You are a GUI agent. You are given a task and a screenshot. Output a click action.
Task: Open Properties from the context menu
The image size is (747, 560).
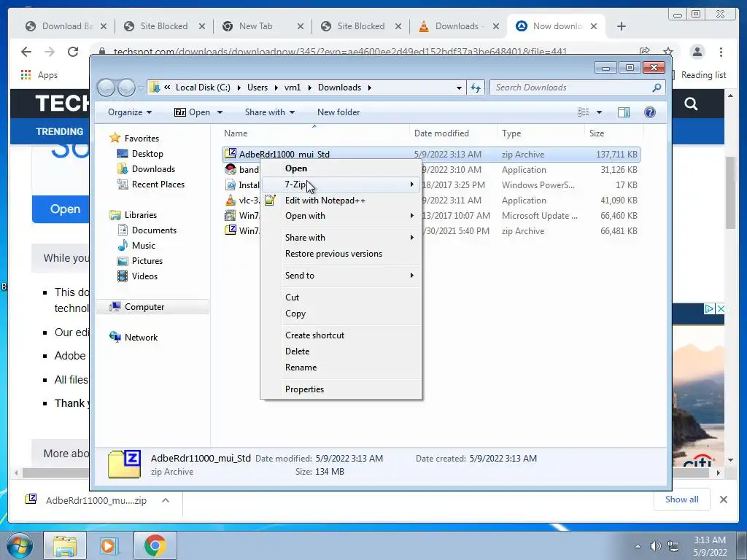point(341,389)
